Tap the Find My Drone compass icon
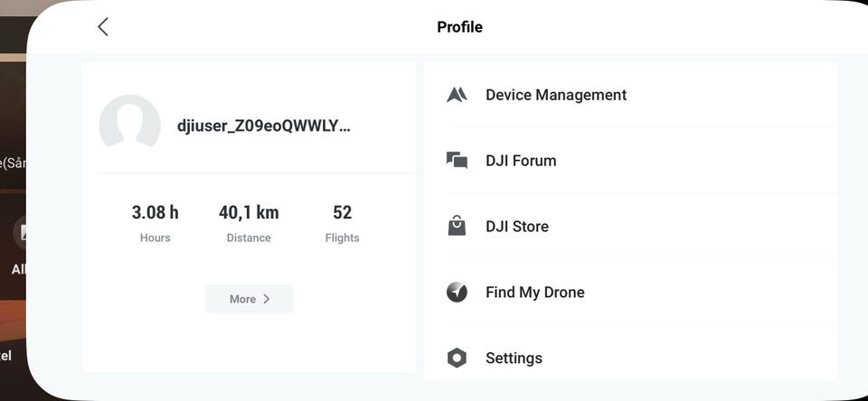Image resolution: width=868 pixels, height=401 pixels. (x=457, y=292)
